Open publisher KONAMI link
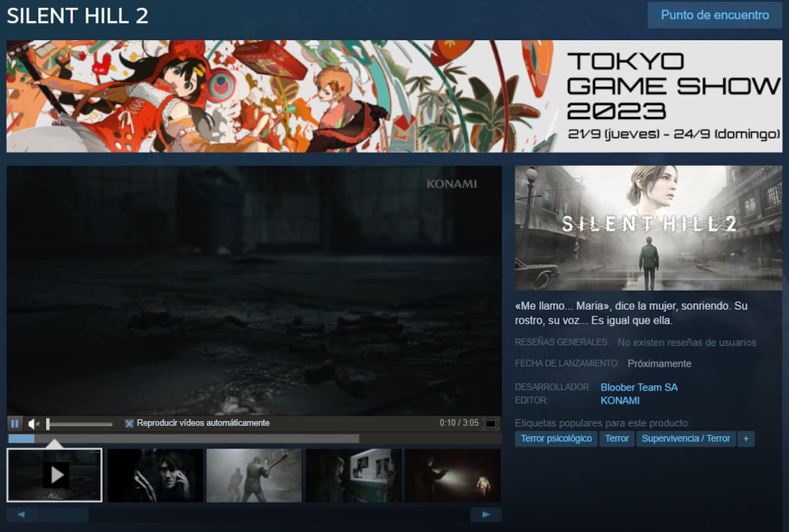 click(620, 400)
